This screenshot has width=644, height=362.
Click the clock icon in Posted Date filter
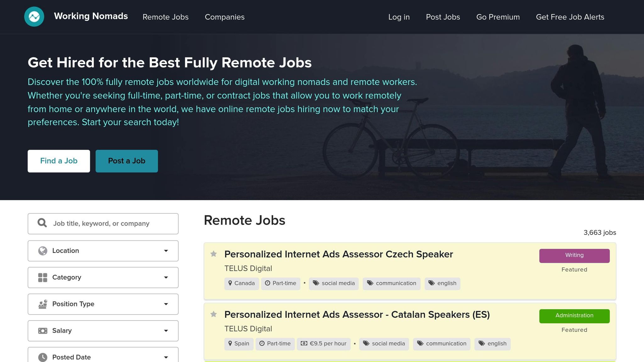click(x=43, y=357)
